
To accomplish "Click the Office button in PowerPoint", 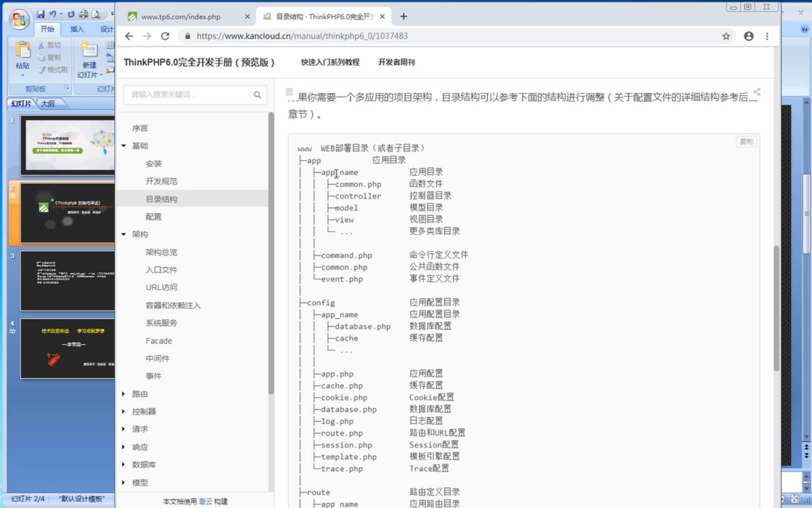I will point(19,19).
